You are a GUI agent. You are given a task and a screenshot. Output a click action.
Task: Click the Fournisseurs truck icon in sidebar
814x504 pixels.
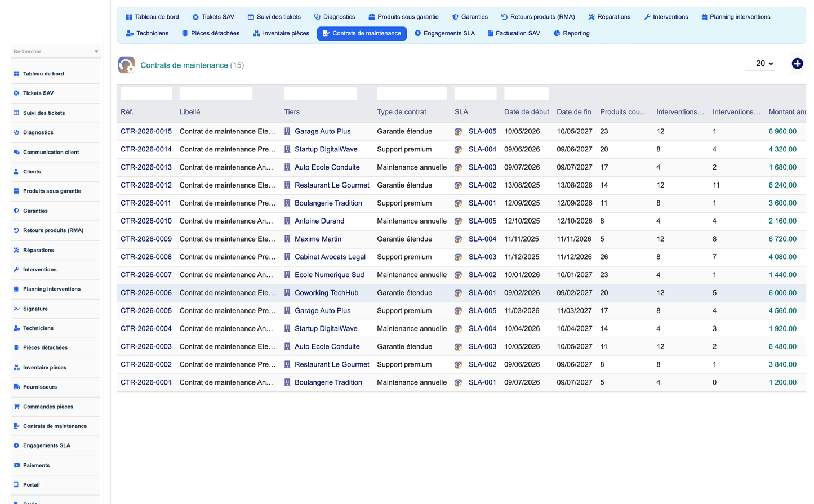click(x=16, y=387)
